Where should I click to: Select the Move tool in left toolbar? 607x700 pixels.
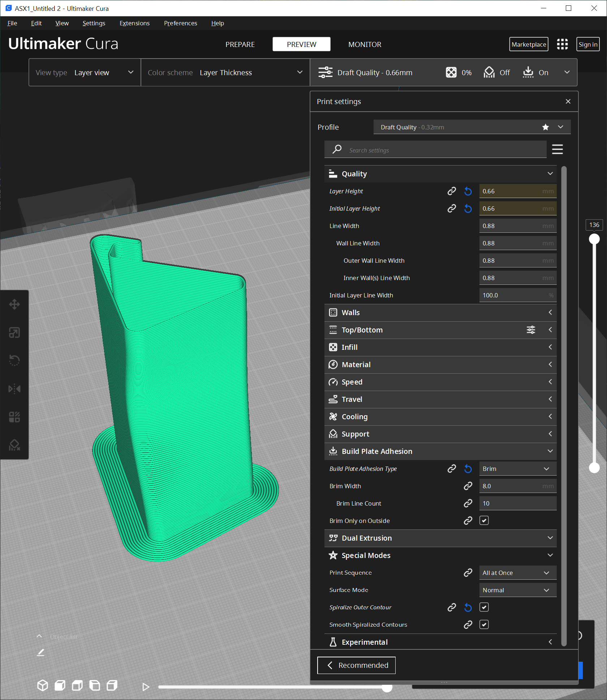14,304
